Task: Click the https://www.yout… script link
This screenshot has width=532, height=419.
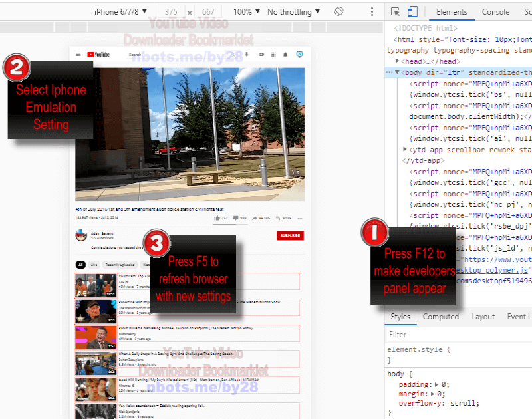Action: [497, 259]
